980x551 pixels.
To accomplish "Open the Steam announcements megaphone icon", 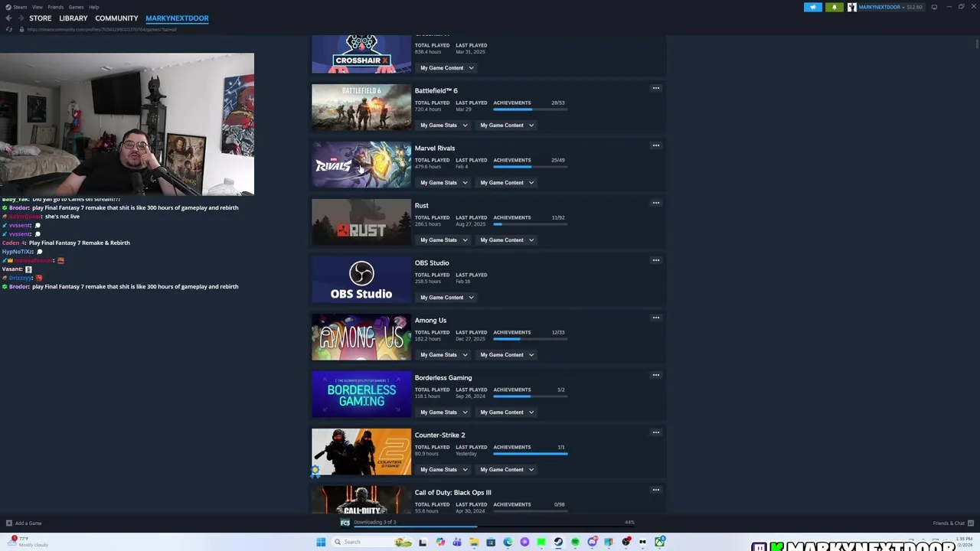I will click(812, 7).
